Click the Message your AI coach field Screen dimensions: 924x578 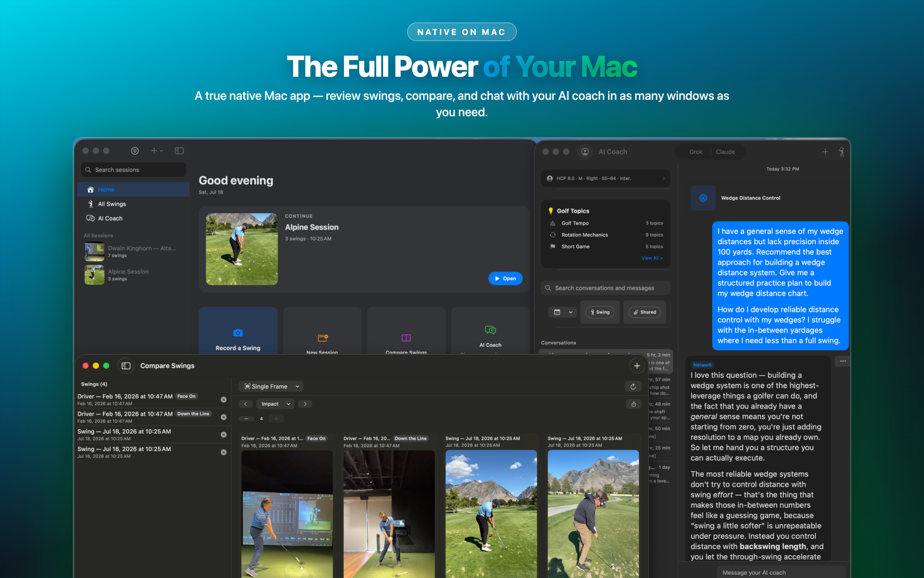point(781,572)
